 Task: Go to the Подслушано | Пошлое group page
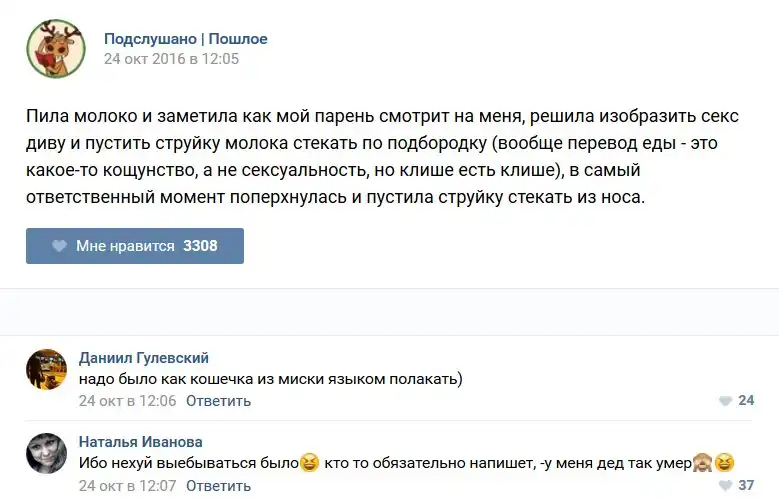(185, 39)
